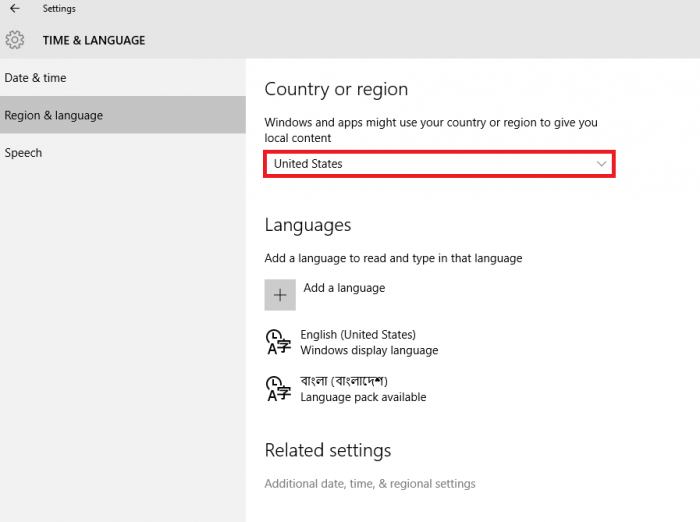Open the United States country dropdown
Viewport: 700px width, 522px height.
click(430, 164)
